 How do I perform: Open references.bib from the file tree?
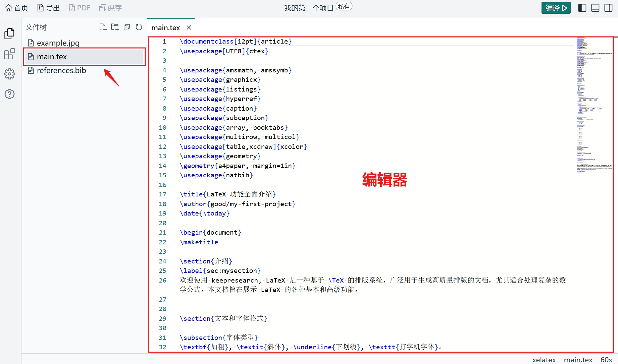coord(61,70)
